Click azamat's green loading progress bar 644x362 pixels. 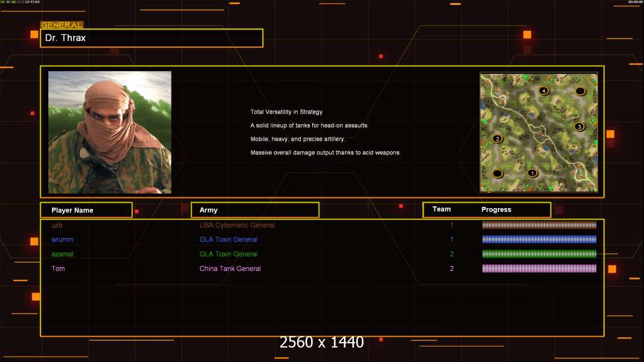[539, 254]
